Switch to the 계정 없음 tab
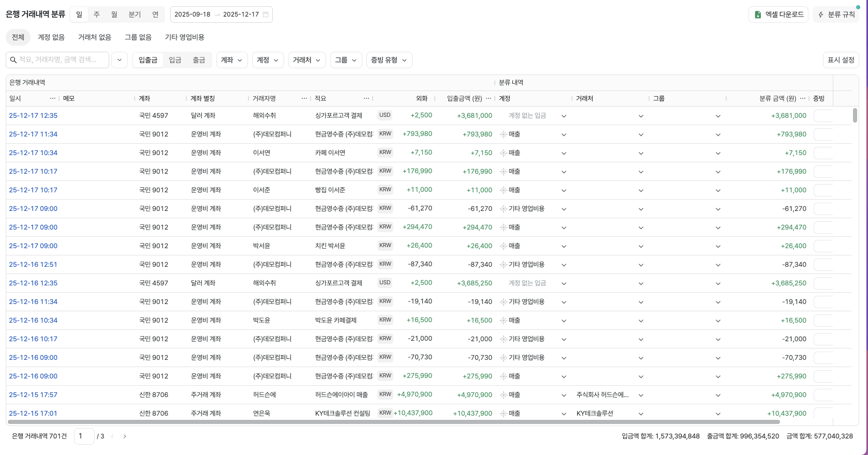The width and height of the screenshot is (868, 455). (51, 37)
